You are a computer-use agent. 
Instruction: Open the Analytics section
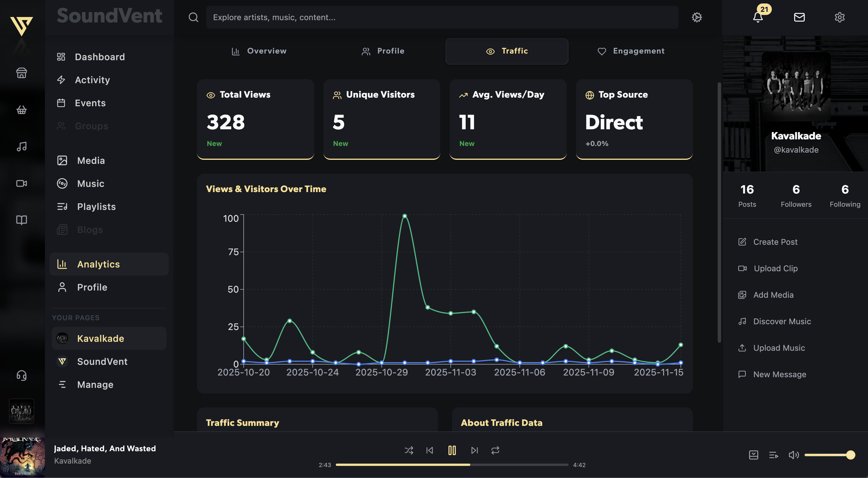(98, 264)
